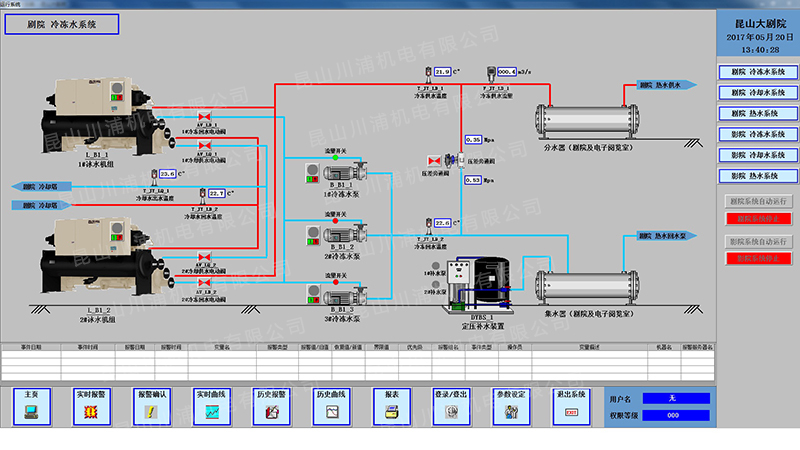
Task: Open the 参数设定 parameter settings
Action: click(x=512, y=404)
